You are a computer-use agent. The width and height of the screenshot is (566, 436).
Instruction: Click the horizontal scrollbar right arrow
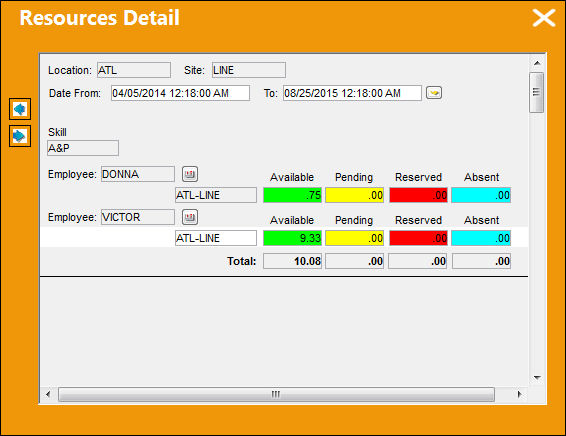[x=519, y=394]
